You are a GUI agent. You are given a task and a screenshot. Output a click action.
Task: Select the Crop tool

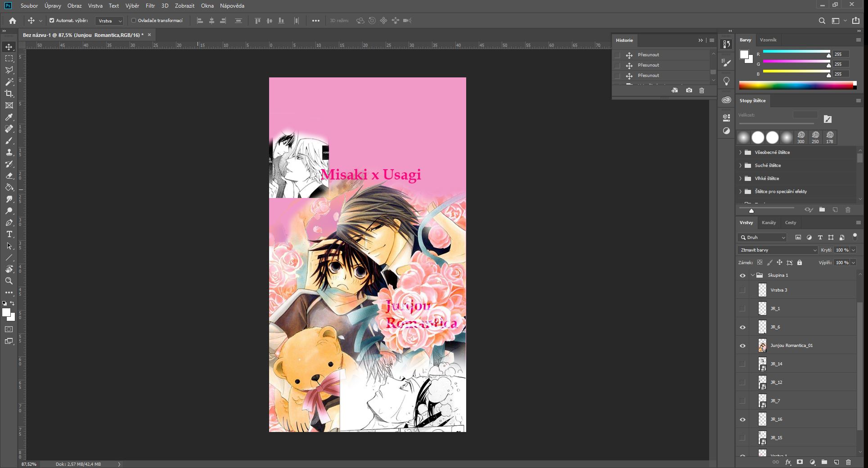click(x=9, y=94)
